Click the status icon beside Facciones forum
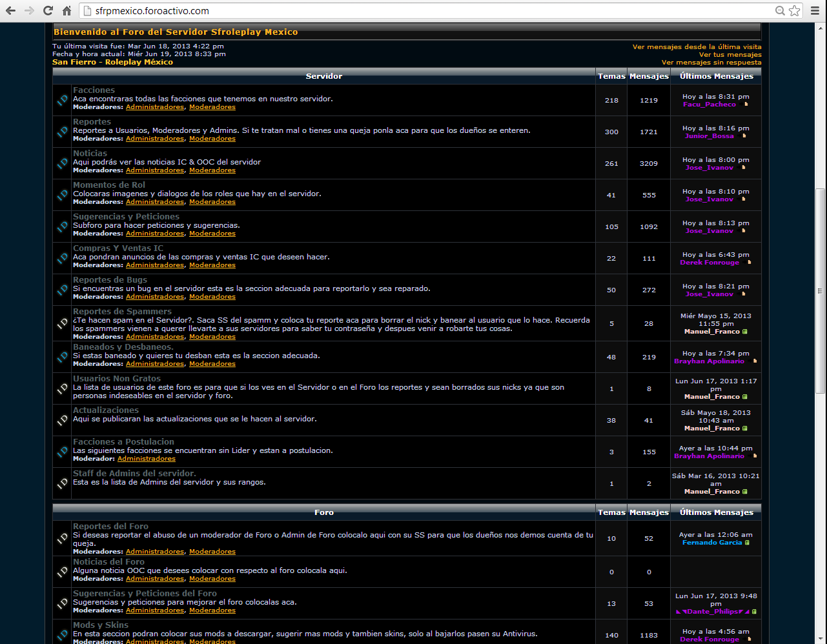 pos(62,100)
